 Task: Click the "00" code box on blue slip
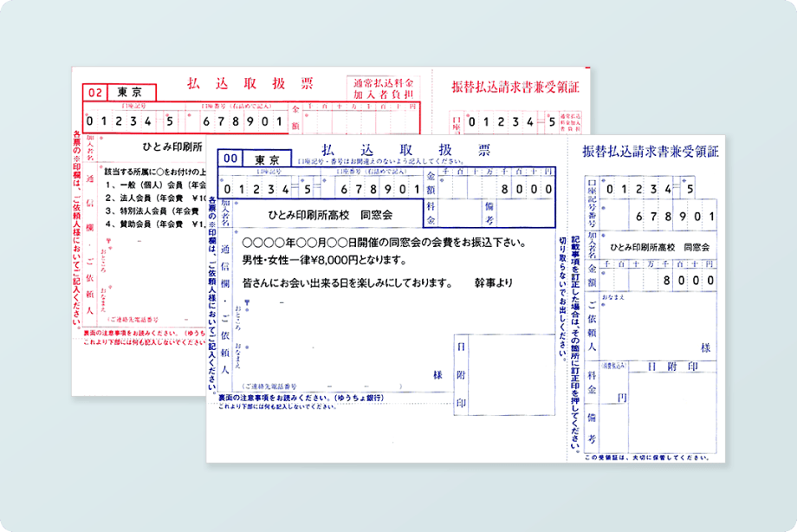point(230,159)
